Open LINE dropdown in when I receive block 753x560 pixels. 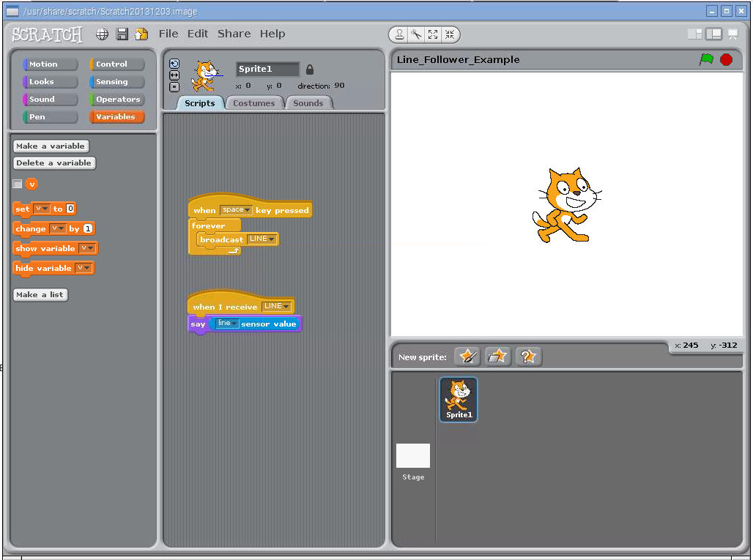click(x=277, y=306)
